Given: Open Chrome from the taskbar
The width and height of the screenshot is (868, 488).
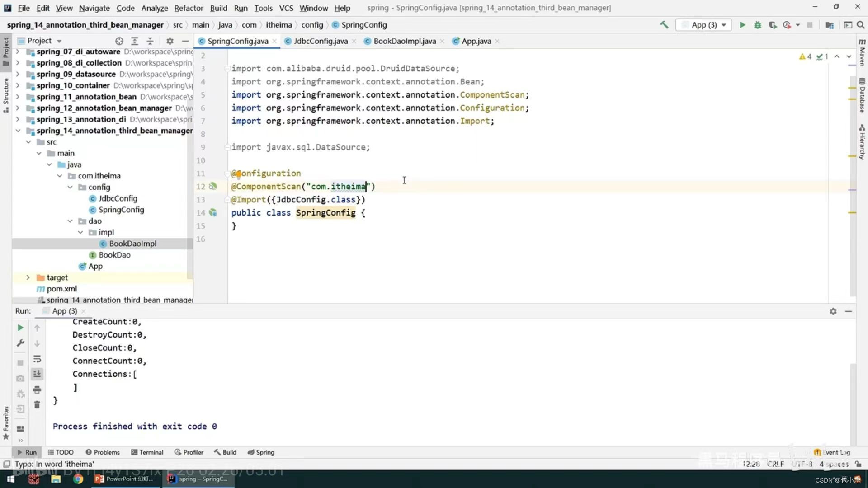Looking at the screenshot, I should [x=78, y=479].
